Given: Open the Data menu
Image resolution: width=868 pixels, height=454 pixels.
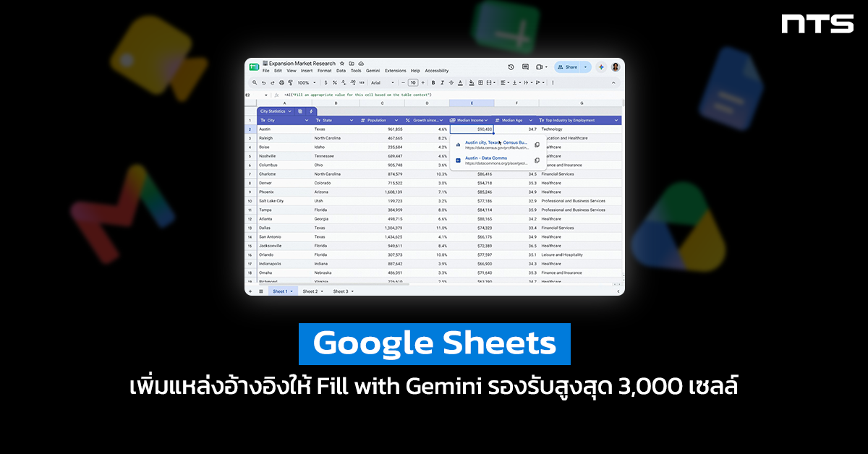Looking at the screenshot, I should (x=341, y=71).
